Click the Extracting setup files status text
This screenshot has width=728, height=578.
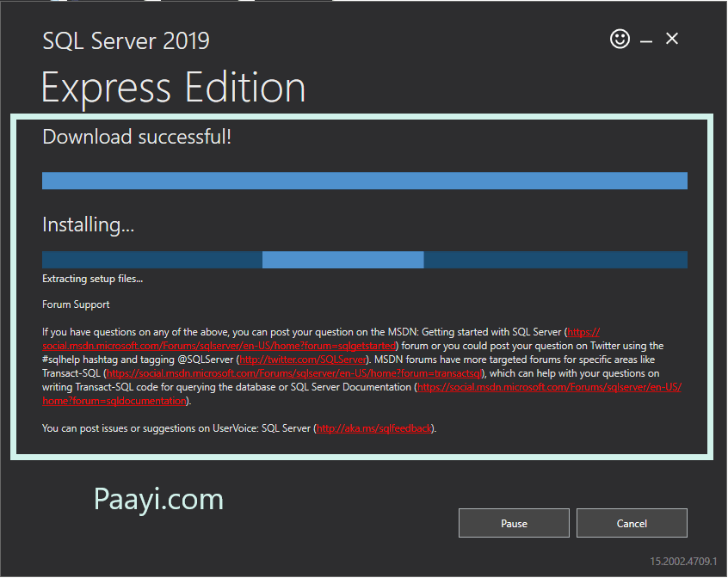pyautogui.click(x=92, y=279)
